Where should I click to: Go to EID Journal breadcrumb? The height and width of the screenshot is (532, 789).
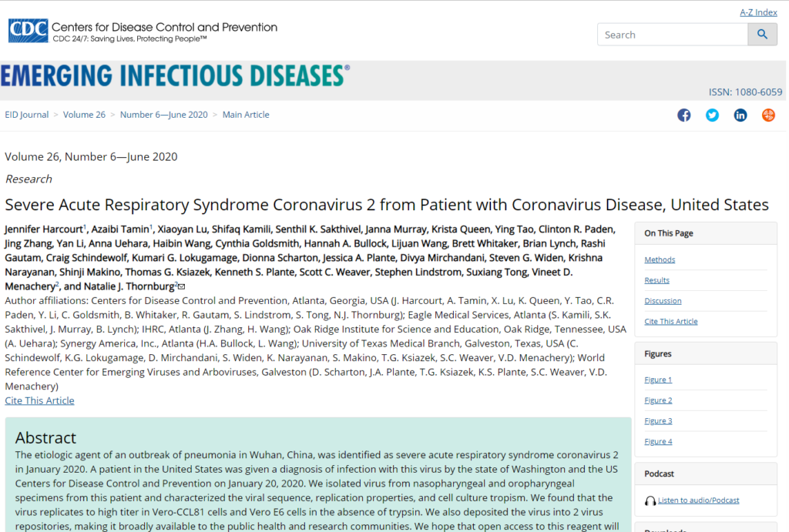click(x=27, y=115)
